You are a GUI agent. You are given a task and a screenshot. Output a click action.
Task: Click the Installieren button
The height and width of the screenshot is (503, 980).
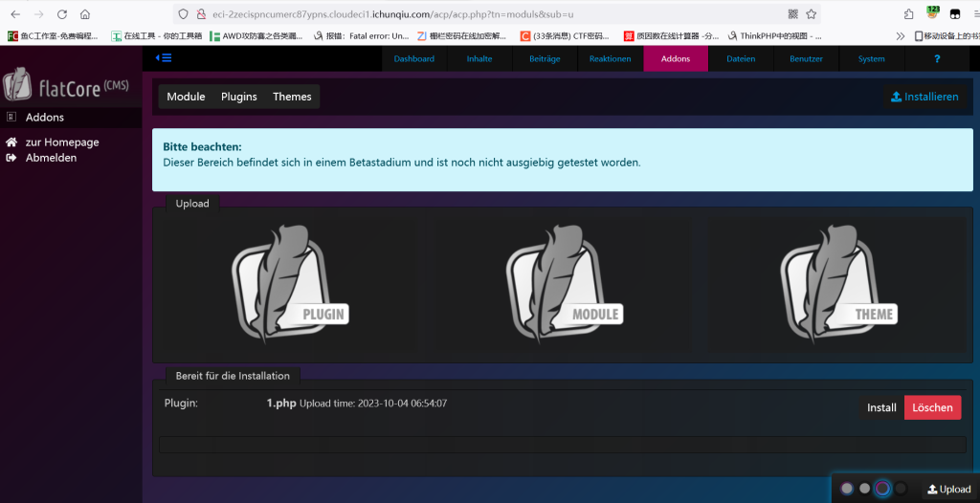924,97
